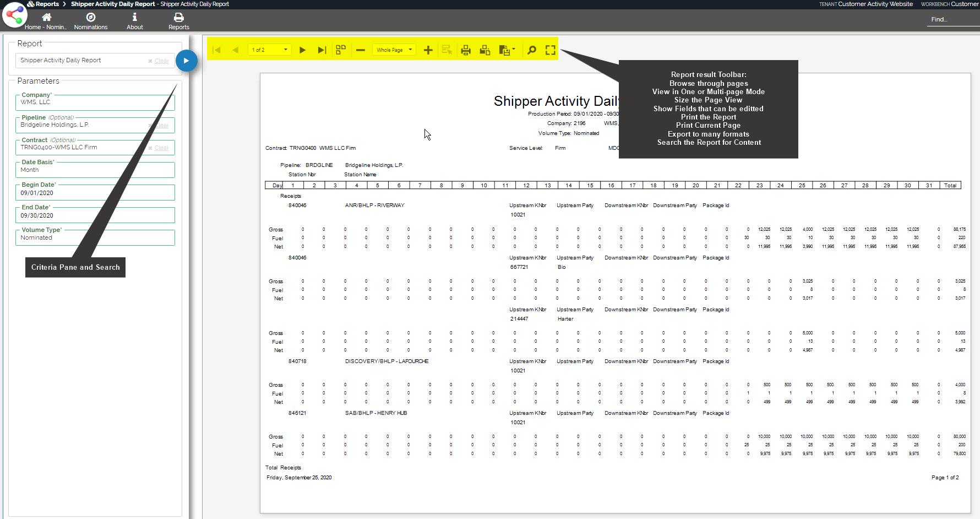This screenshot has width=980, height=519.
Task: Expand the Whole Page zoom dropdown
Action: tap(410, 50)
